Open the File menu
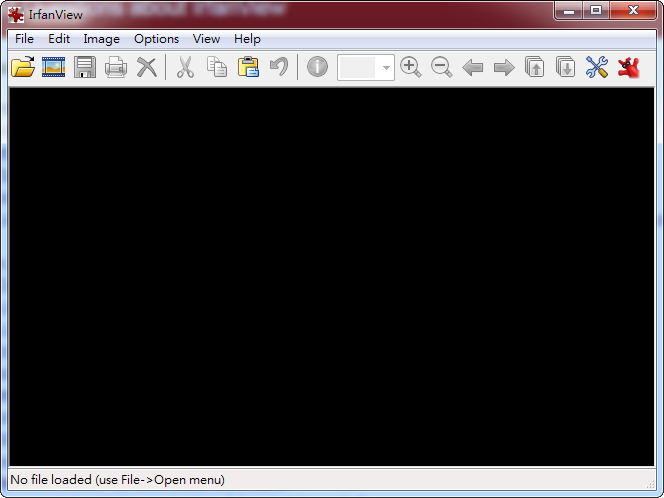664x498 pixels. tap(24, 39)
